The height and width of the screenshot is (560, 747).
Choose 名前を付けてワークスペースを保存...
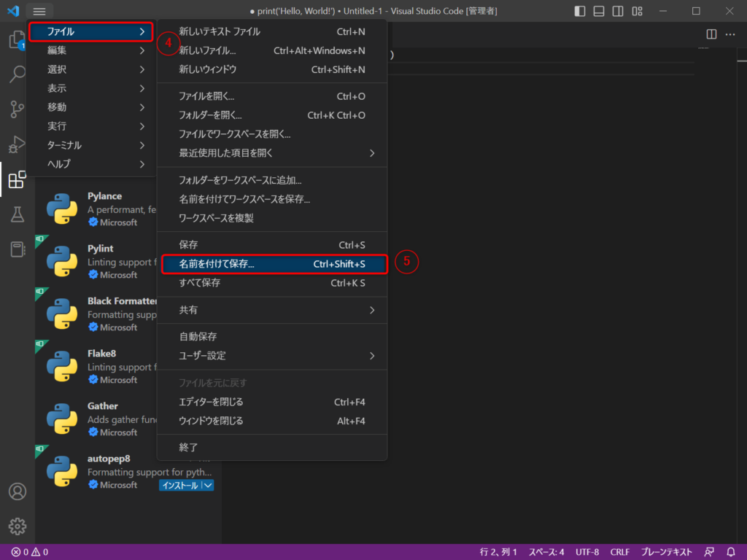(272, 199)
